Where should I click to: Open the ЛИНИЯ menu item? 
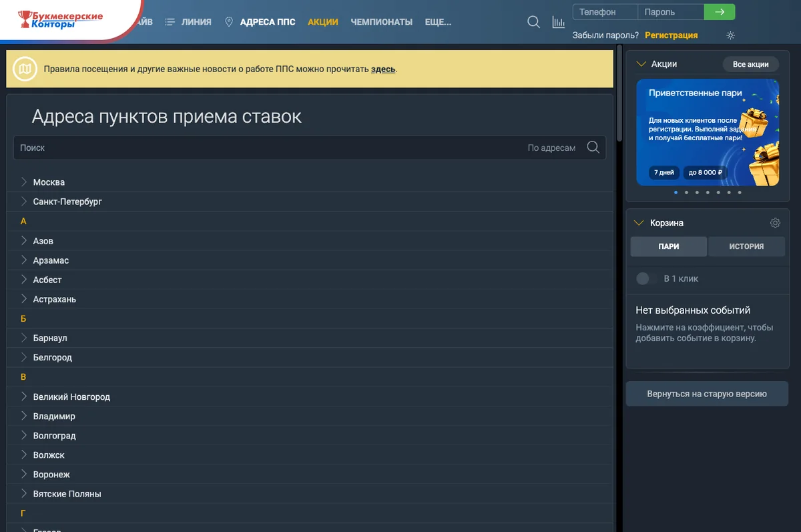(196, 22)
